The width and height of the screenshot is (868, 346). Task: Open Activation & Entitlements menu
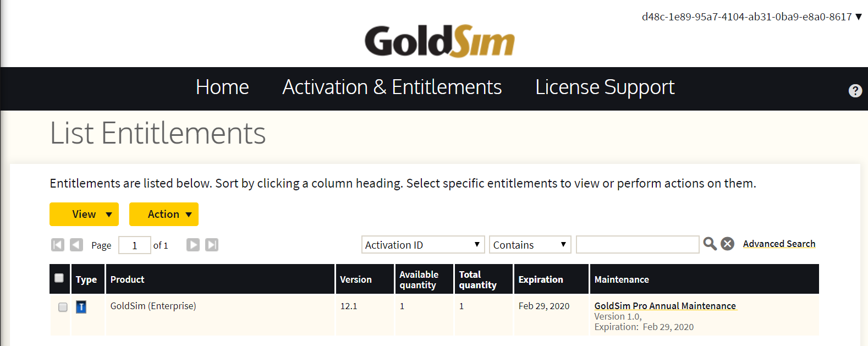click(x=392, y=87)
